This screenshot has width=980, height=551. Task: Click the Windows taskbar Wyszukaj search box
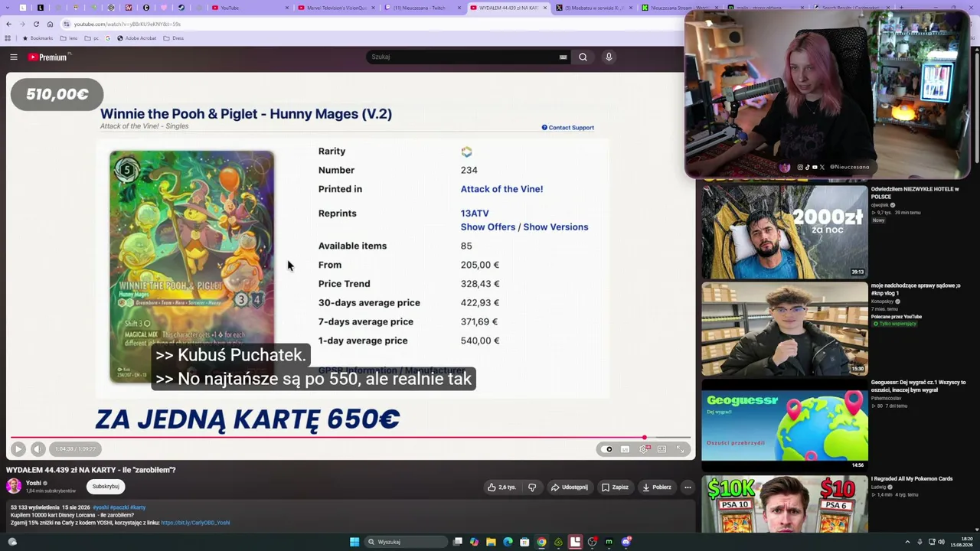[404, 542]
